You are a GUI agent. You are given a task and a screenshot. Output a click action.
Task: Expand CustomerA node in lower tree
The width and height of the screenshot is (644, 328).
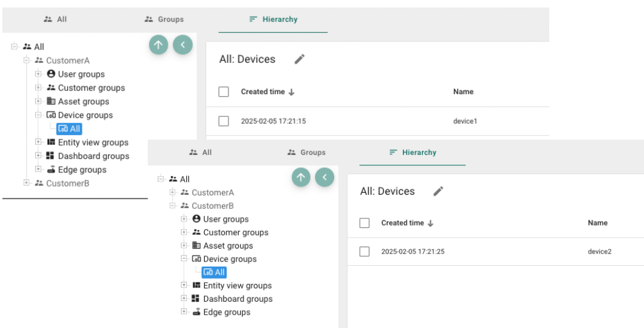(x=172, y=192)
